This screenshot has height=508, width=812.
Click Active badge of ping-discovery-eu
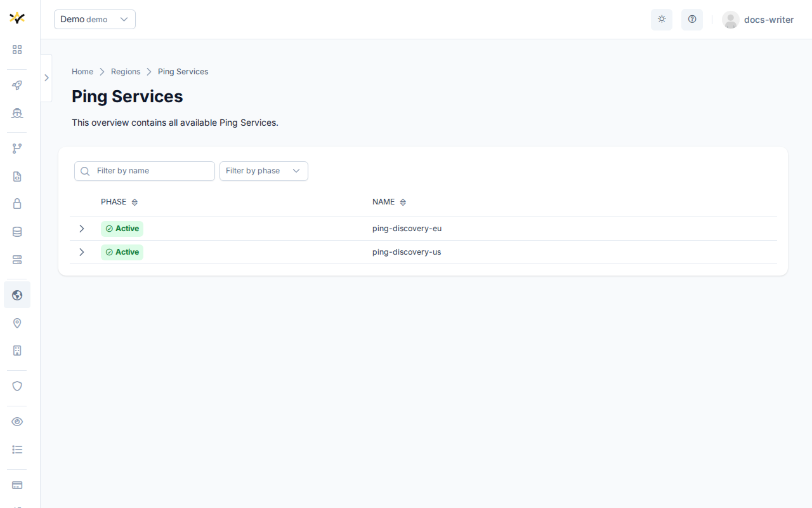(x=122, y=229)
